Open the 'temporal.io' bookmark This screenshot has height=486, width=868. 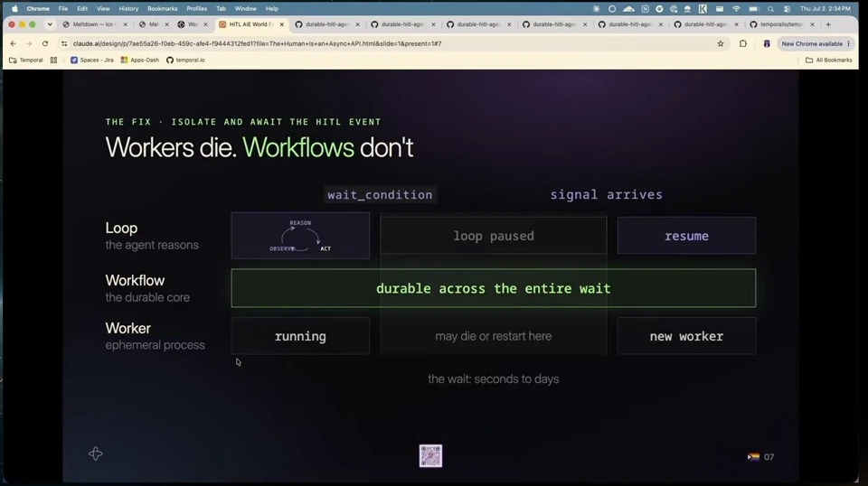[x=185, y=60]
